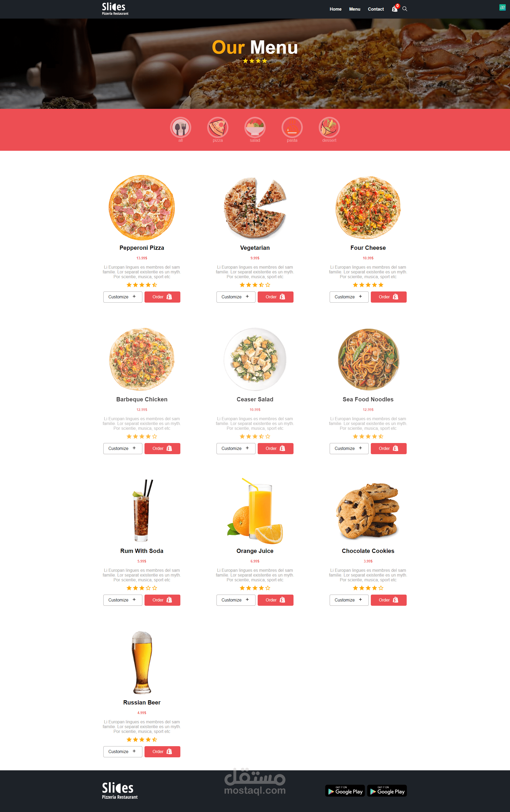Open the green extension icon at top right
The height and width of the screenshot is (812, 510).
click(x=502, y=7)
